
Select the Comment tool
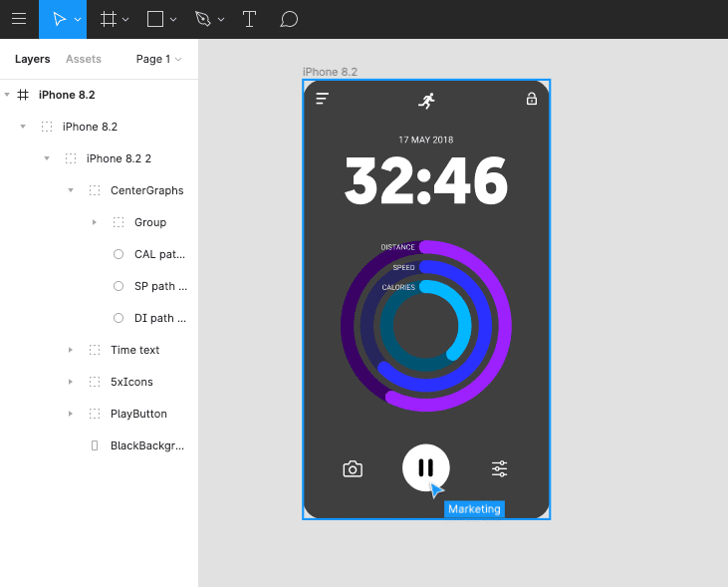(289, 19)
